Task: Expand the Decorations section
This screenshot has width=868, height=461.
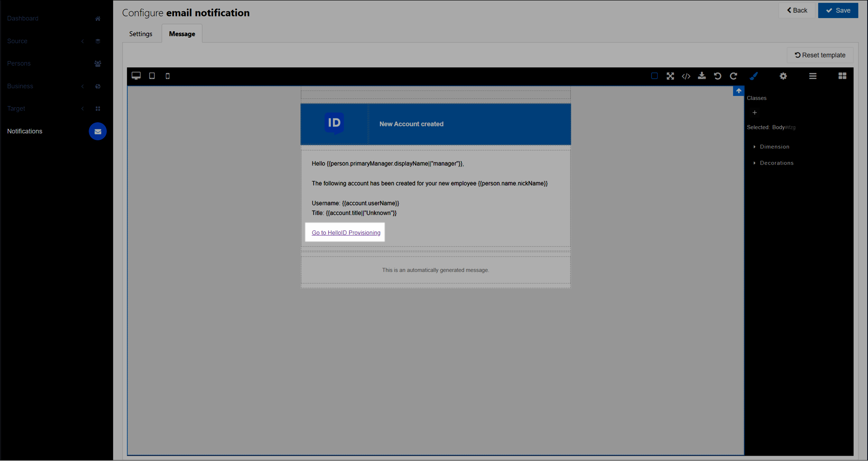Action: pos(776,163)
